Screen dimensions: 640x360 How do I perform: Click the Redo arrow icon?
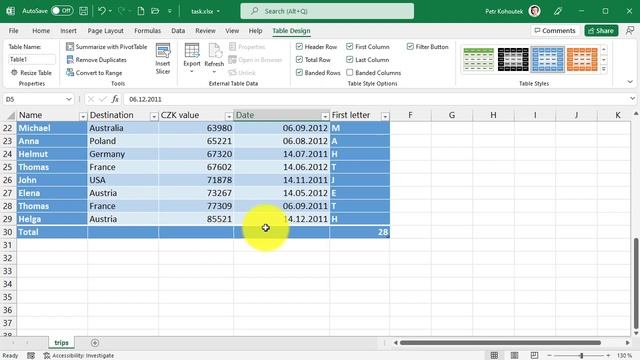[121, 11]
